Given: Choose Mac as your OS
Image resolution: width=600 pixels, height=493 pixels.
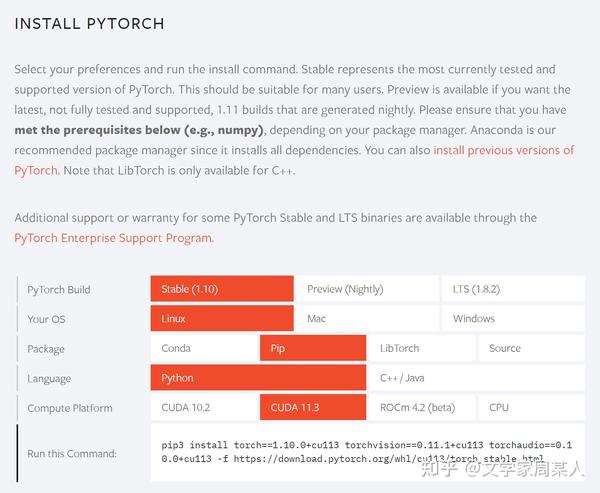Looking at the screenshot, I should click(x=366, y=319).
